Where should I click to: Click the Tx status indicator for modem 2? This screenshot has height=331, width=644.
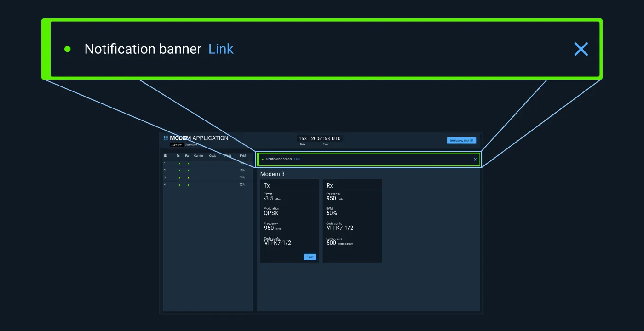(x=179, y=171)
